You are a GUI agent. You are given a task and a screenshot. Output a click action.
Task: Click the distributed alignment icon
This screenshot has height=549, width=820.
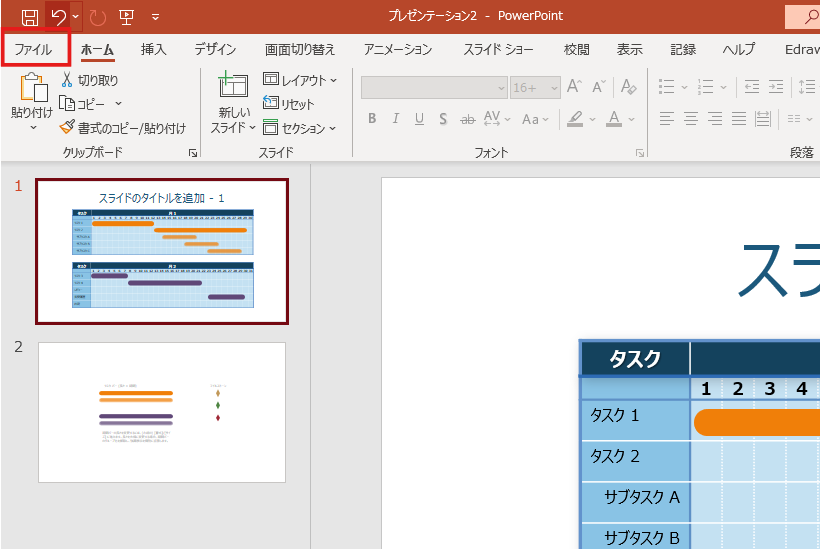[763, 119]
